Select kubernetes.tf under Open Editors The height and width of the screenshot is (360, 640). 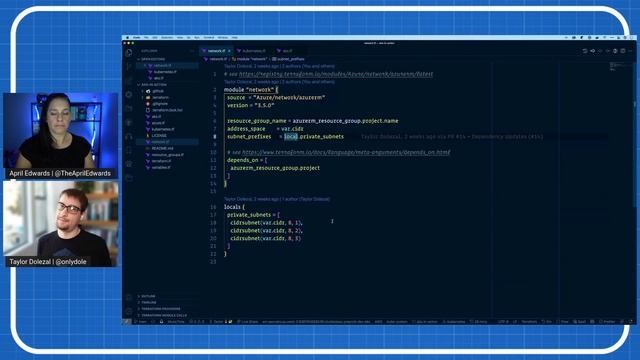click(x=165, y=72)
